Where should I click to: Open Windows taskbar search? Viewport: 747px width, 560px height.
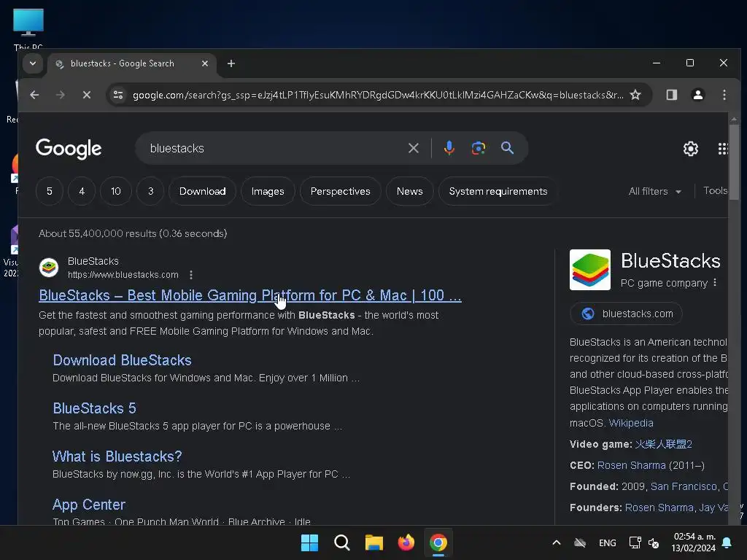[x=341, y=542]
